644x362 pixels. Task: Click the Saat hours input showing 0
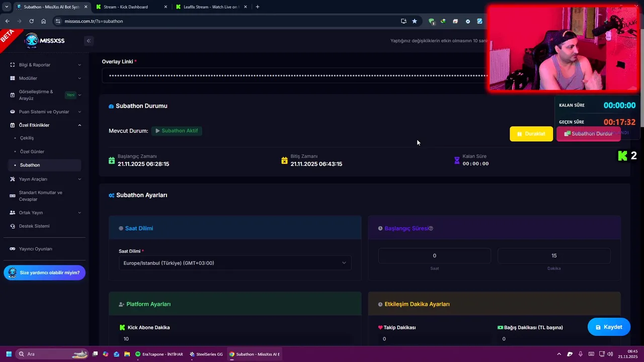pos(435,255)
